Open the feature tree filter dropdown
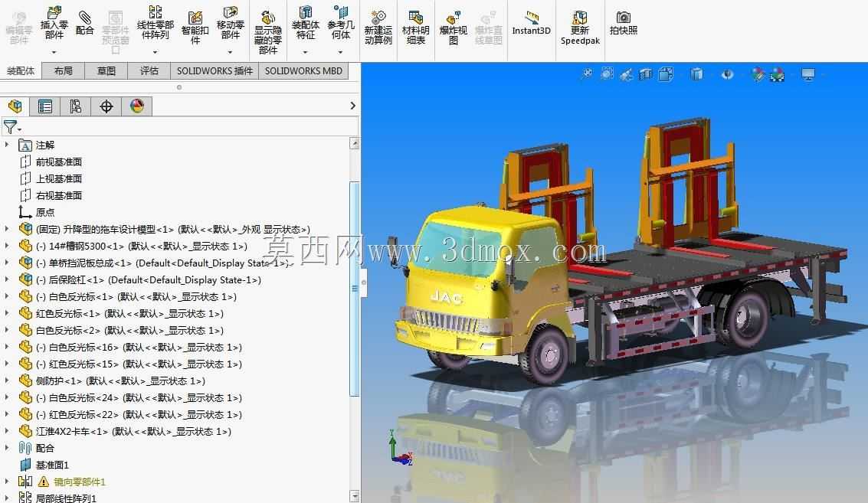 pos(11,127)
